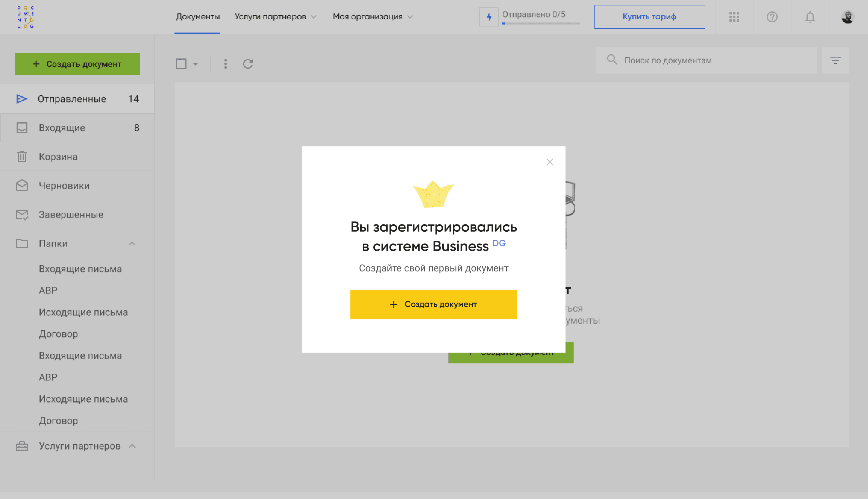Tick the select-all documents checkbox
868x499 pixels.
coord(181,64)
